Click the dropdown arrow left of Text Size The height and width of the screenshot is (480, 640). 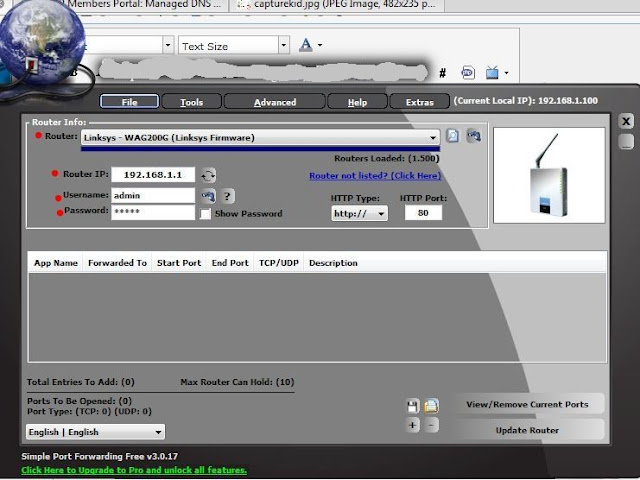[168, 45]
